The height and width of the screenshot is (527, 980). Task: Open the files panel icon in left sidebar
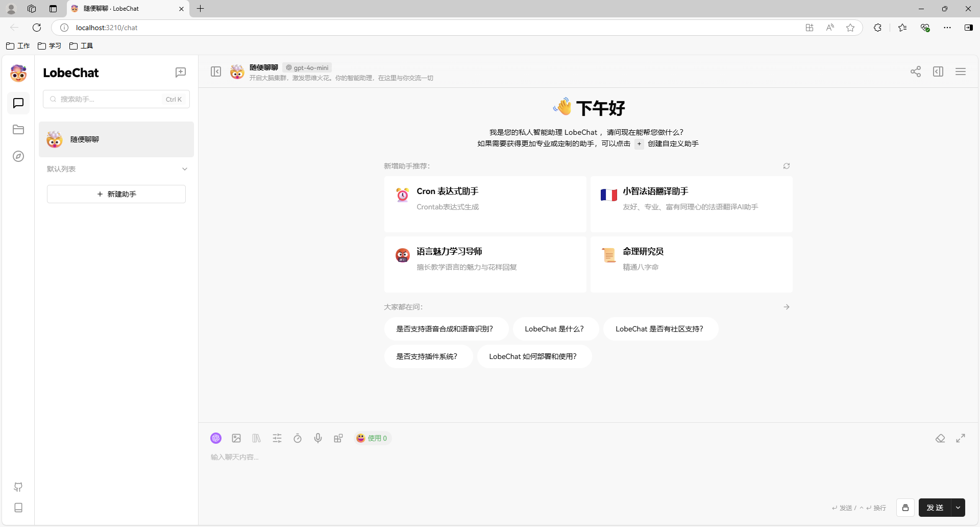pos(18,130)
